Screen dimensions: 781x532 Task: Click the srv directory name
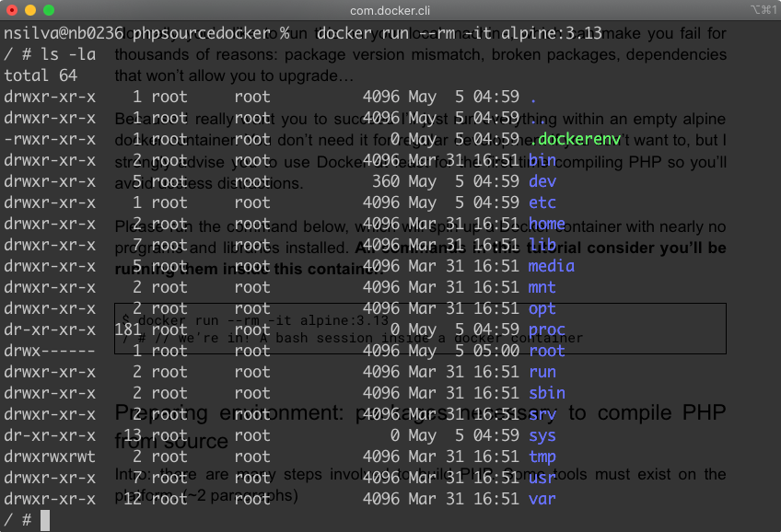542,414
